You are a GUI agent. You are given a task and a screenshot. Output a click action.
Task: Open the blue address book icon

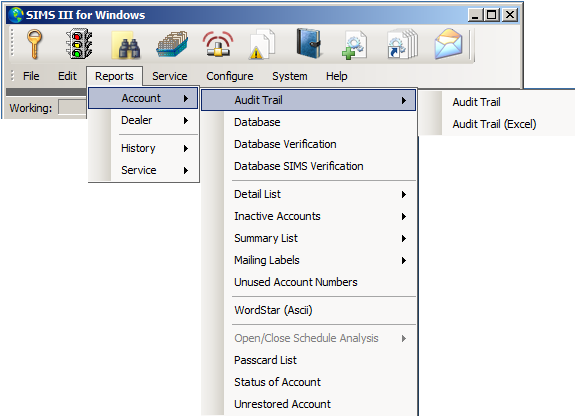click(309, 44)
